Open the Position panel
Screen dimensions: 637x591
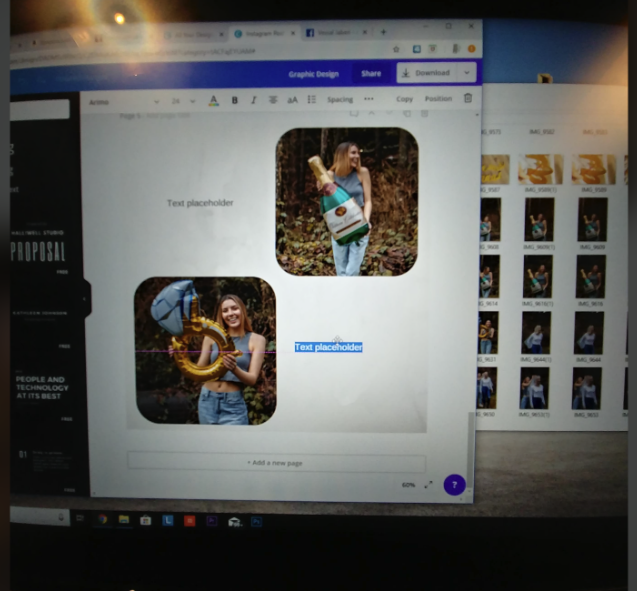pos(438,98)
